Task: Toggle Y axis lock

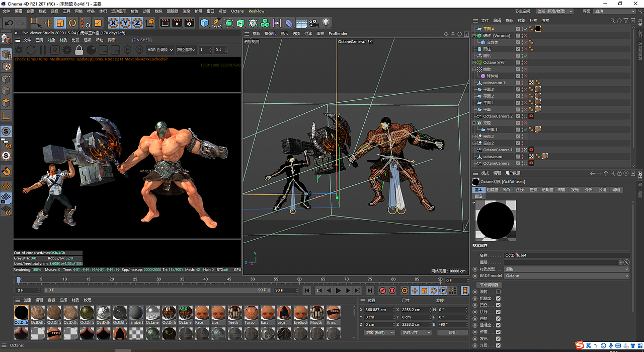Action: click(125, 23)
